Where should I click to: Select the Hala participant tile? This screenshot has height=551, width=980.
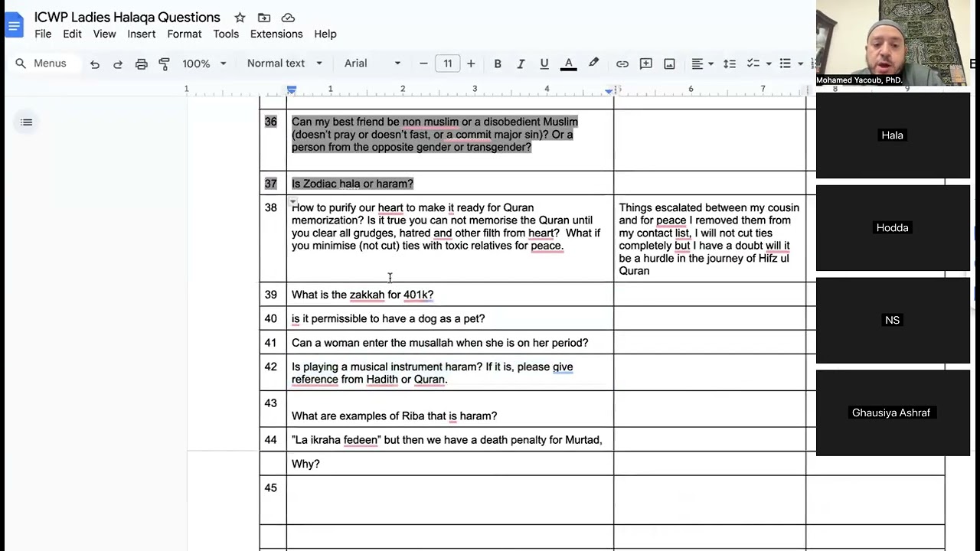point(893,135)
